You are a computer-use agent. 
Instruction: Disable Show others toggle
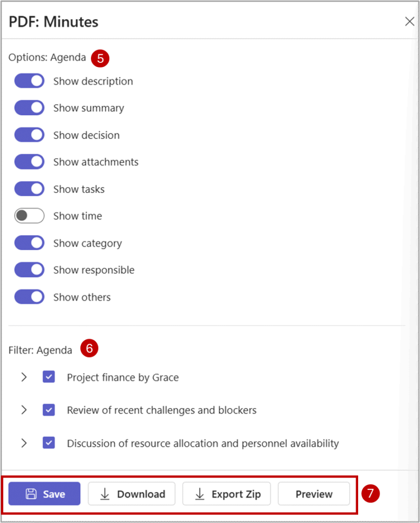[30, 297]
